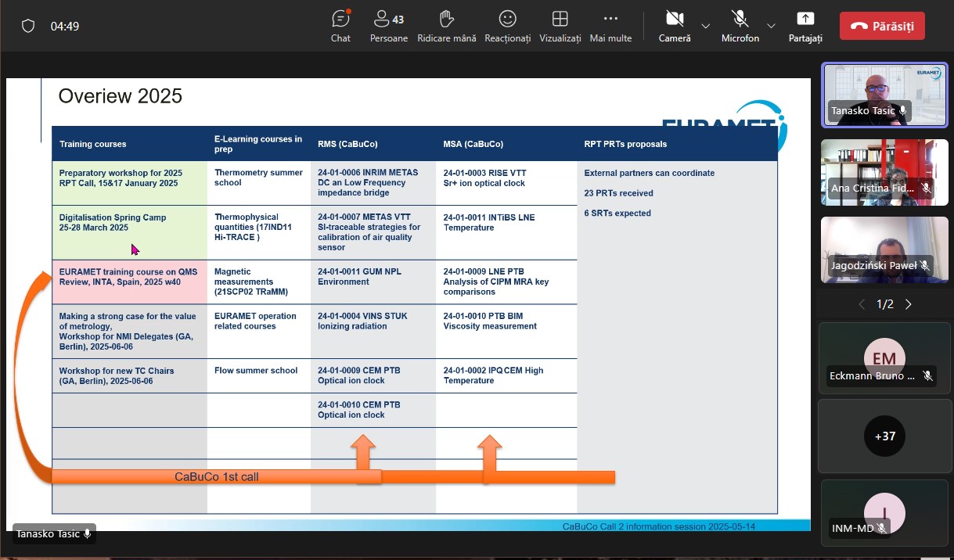Image resolution: width=954 pixels, height=560 pixels.
Task: Click the Eckmann Bruno participant tile
Action: point(884,359)
